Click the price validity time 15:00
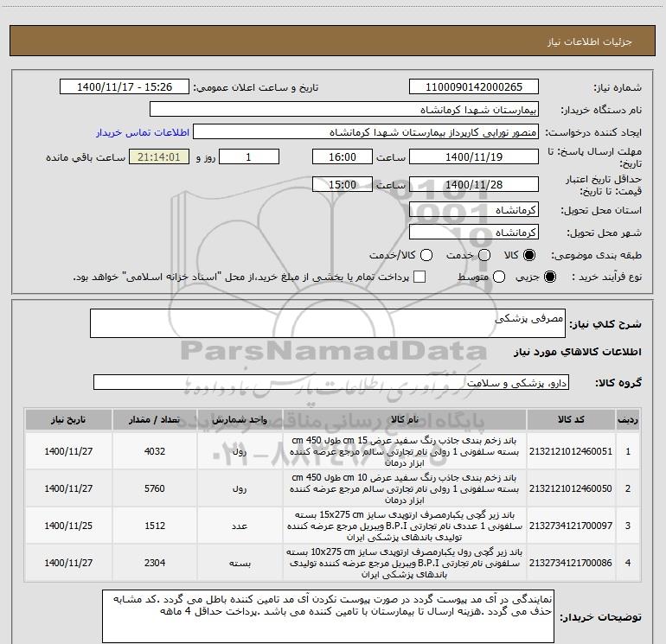This screenshot has width=666, height=644. [x=343, y=184]
